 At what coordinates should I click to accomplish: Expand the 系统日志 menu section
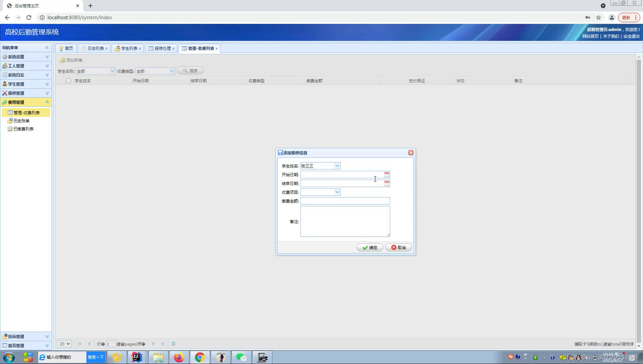click(x=26, y=75)
